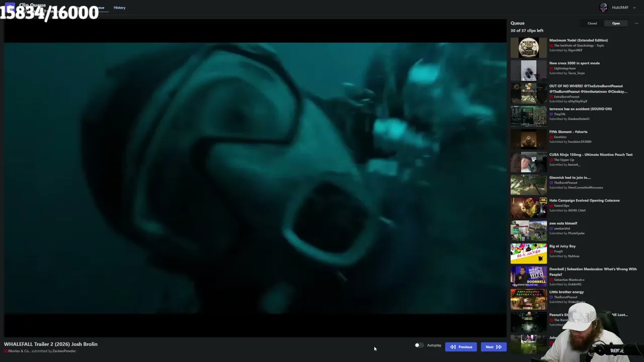Click the title 'zwe nuts himself'
This screenshot has width=644, height=362.
[563, 223]
